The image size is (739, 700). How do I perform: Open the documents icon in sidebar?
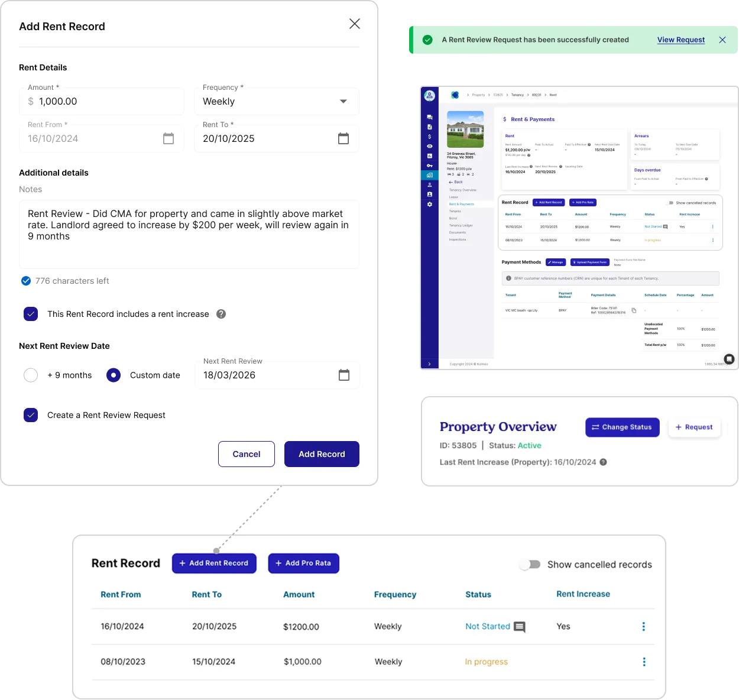[430, 127]
